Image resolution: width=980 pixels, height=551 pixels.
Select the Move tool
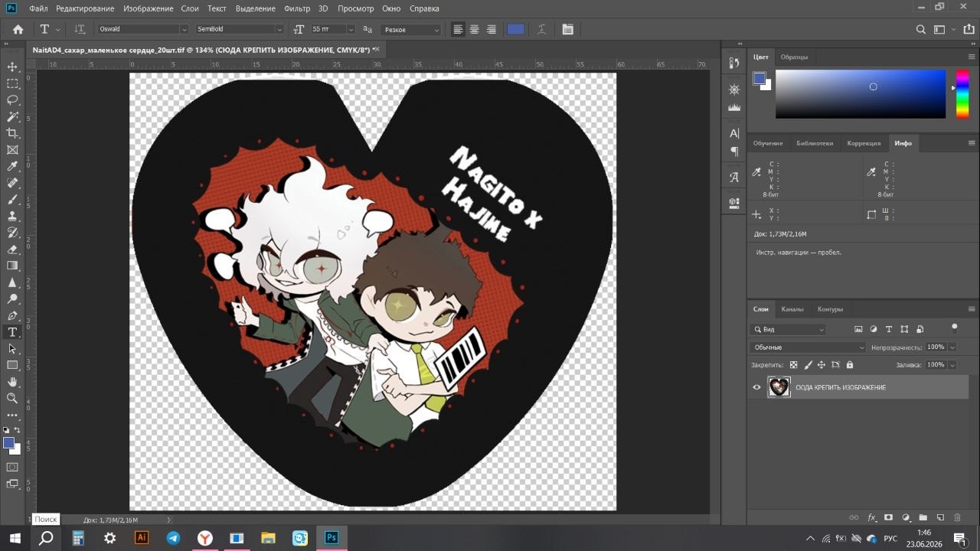coord(12,67)
